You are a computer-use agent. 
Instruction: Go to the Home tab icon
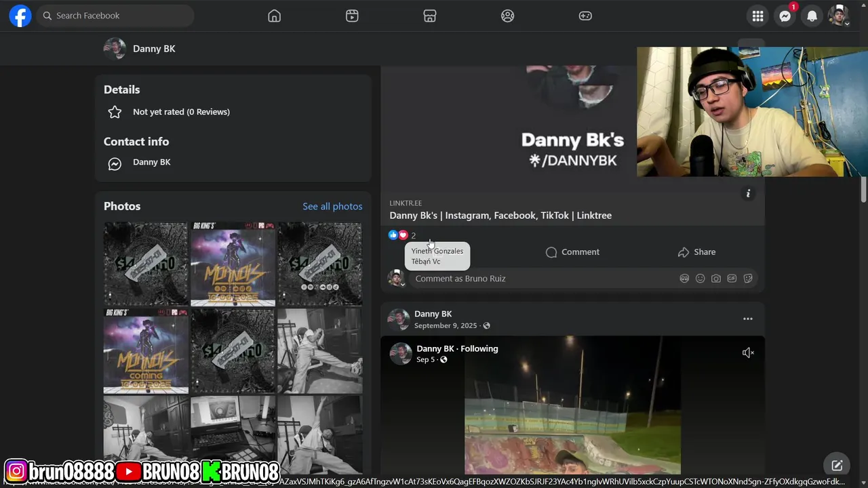tap(274, 16)
